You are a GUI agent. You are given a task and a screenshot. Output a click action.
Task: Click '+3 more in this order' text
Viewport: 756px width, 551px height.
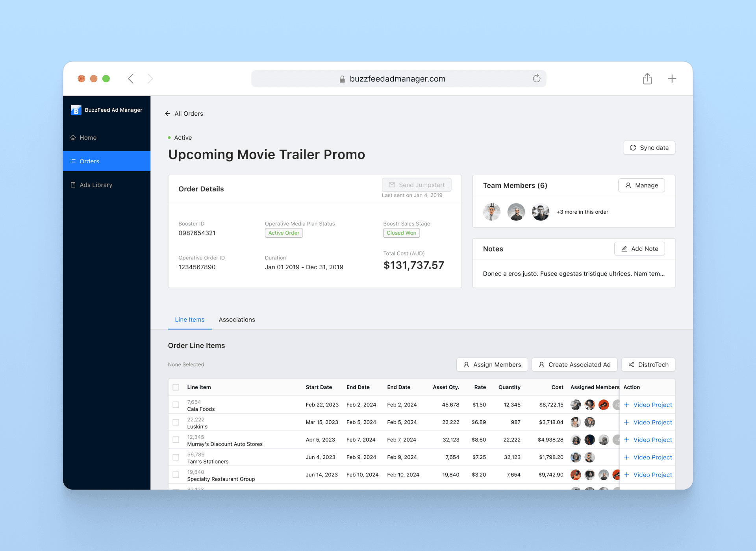pos(582,212)
